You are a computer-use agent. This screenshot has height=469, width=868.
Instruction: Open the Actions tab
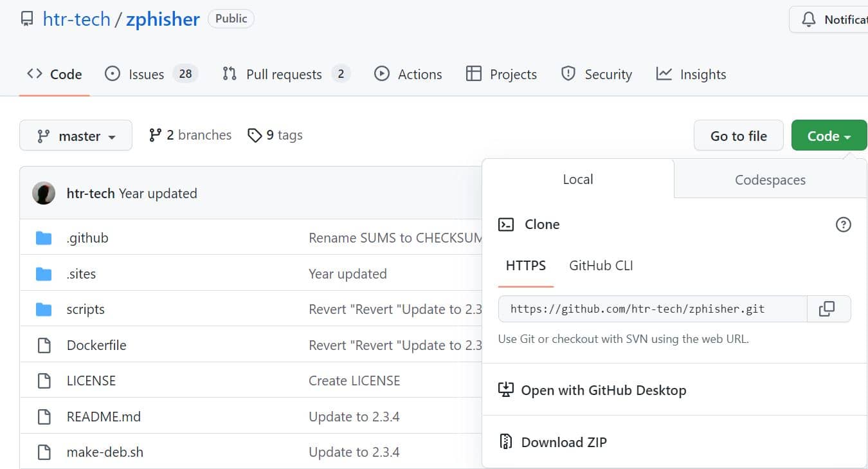tap(408, 74)
